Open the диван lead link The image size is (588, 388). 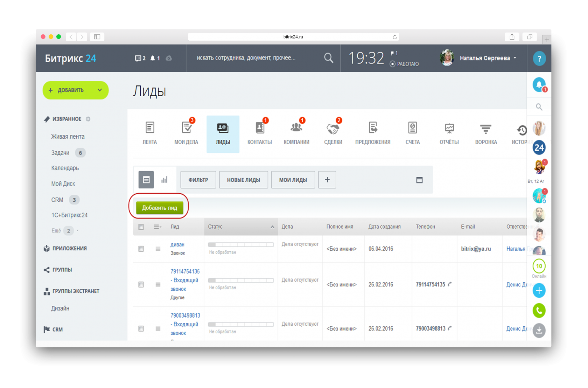[177, 244]
